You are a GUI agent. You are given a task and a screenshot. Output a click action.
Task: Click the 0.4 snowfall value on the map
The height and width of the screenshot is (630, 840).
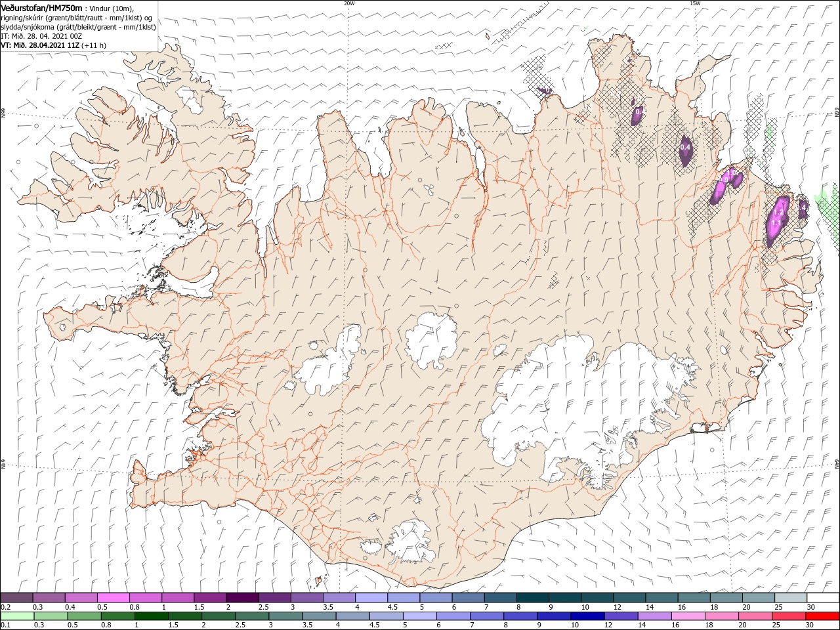tap(685, 148)
